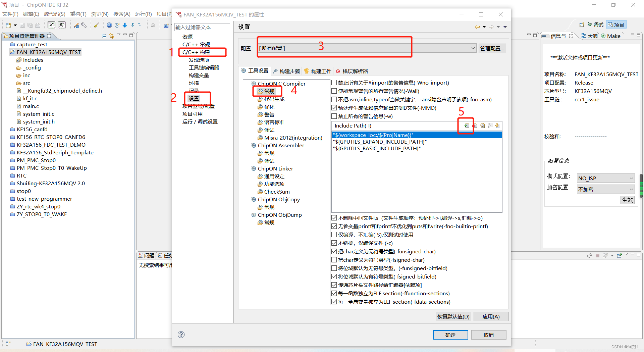
Task: Click the blue download arrow icon
Action: [x=125, y=25]
